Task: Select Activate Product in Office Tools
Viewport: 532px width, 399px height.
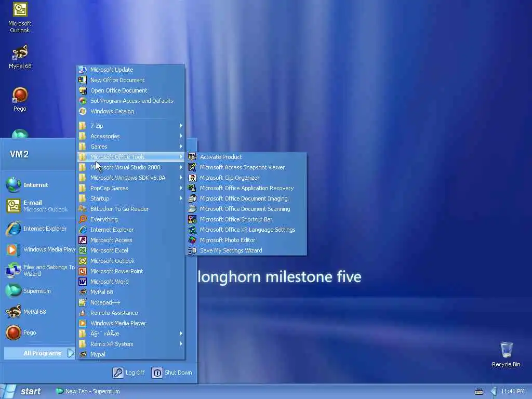Action: tap(247, 157)
